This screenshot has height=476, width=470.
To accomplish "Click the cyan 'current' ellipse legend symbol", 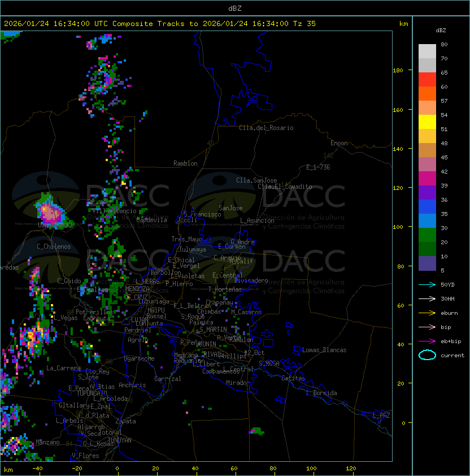I will tap(427, 355).
